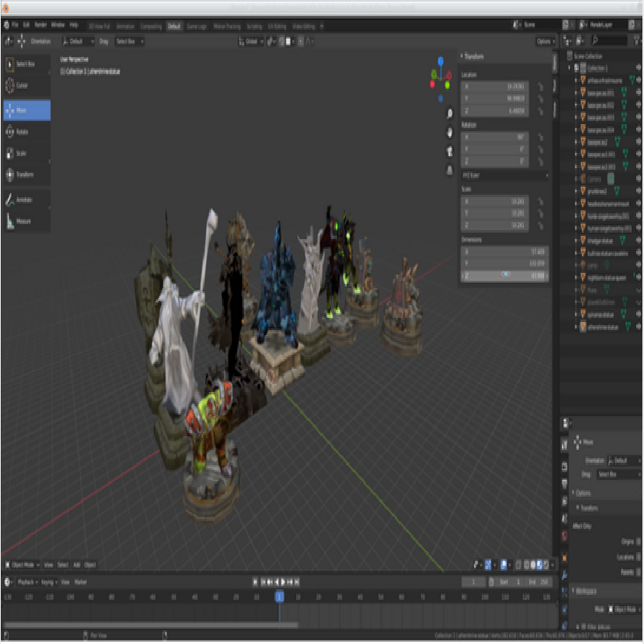
Task: Click the timeline horizontal scrollbar
Action: [x=151, y=625]
